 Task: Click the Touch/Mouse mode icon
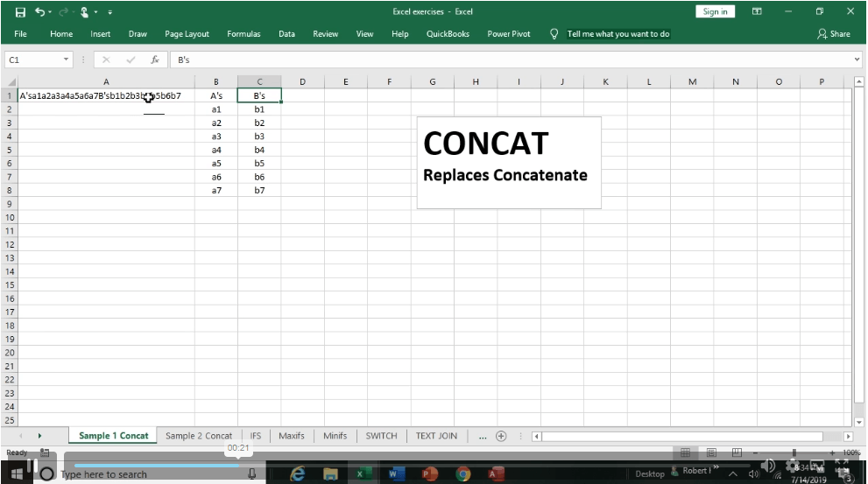pyautogui.click(x=84, y=11)
